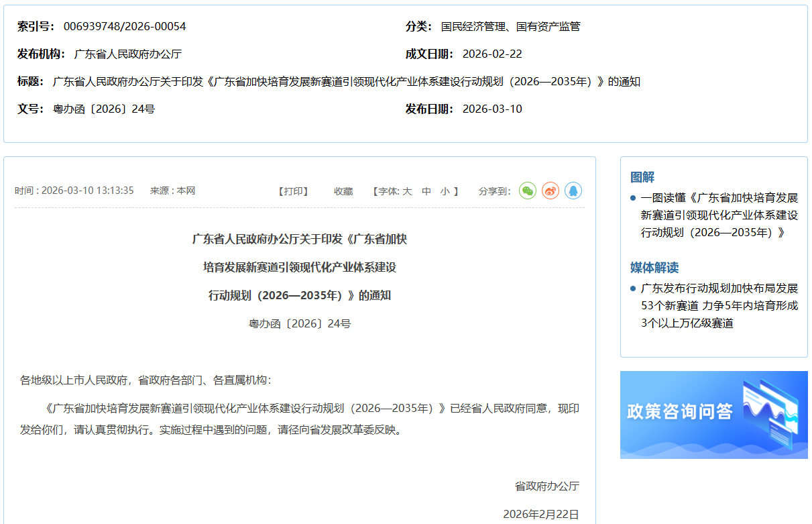Click the bullet before 一图读懂 link

pyautogui.click(x=633, y=198)
